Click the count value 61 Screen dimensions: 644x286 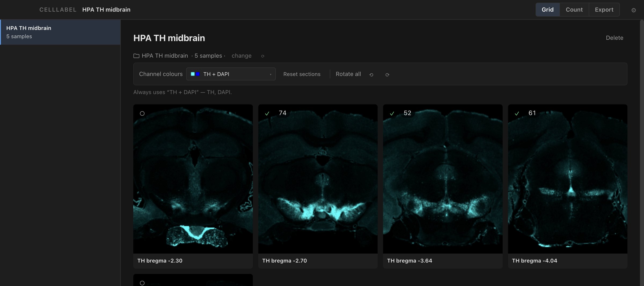(x=532, y=113)
